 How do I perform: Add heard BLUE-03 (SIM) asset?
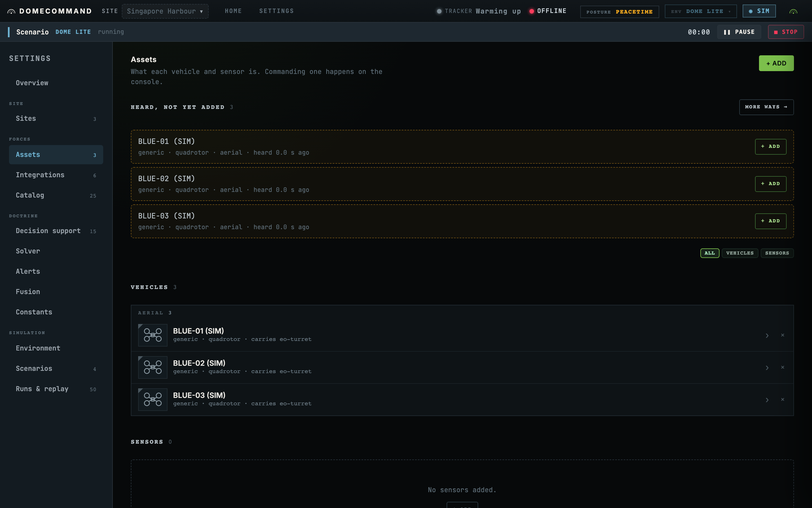point(770,222)
